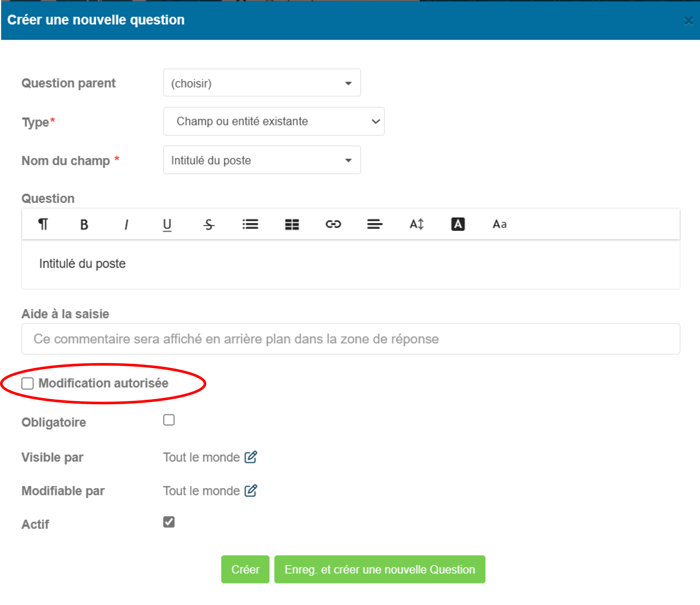The width and height of the screenshot is (700, 605).
Task: Toggle underline formatting
Action: point(167,224)
